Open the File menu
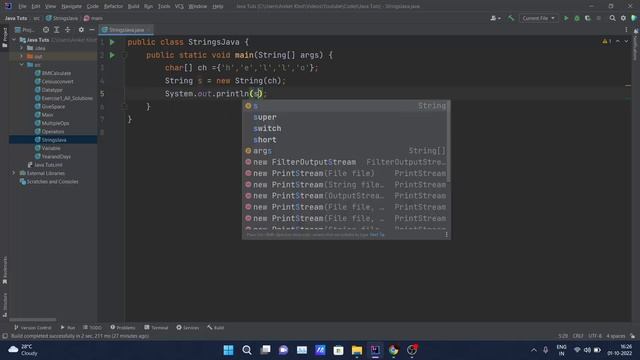640x360 pixels. [22, 7]
